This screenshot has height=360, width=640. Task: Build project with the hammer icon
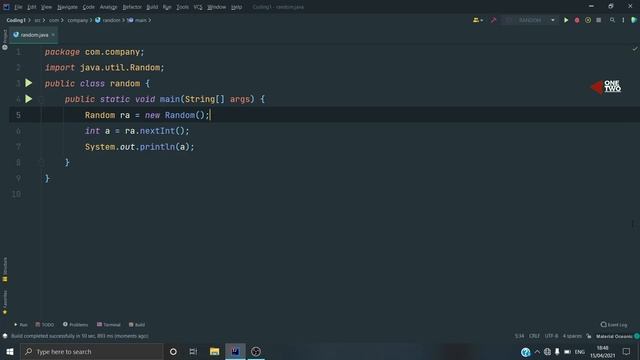tap(493, 20)
